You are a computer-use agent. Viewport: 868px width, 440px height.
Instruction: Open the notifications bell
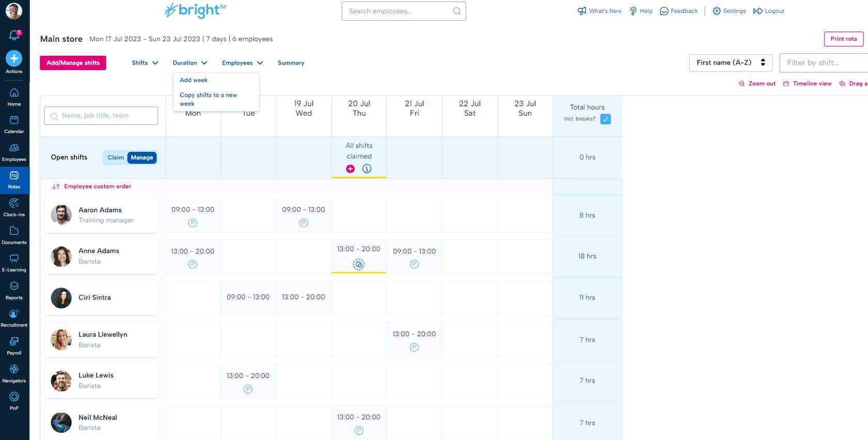[14, 35]
